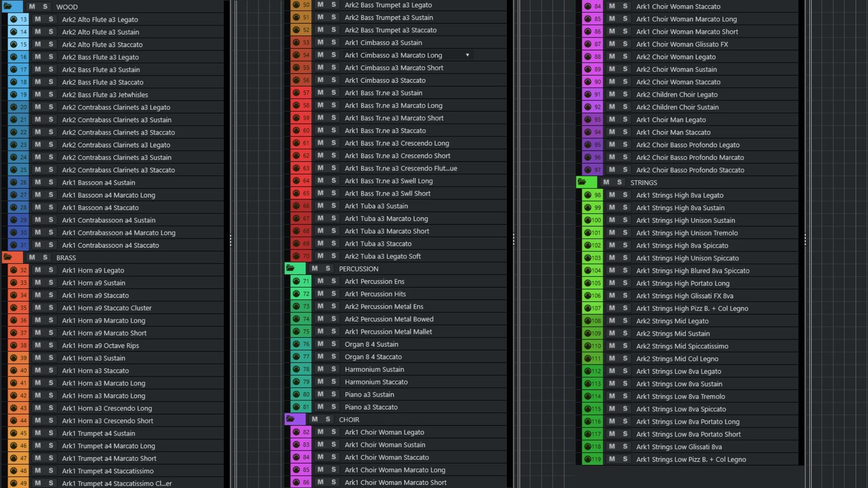Solo the Ark1 Tuba a3 Marcato Short track
Image resolution: width=868 pixels, height=488 pixels.
334,231
